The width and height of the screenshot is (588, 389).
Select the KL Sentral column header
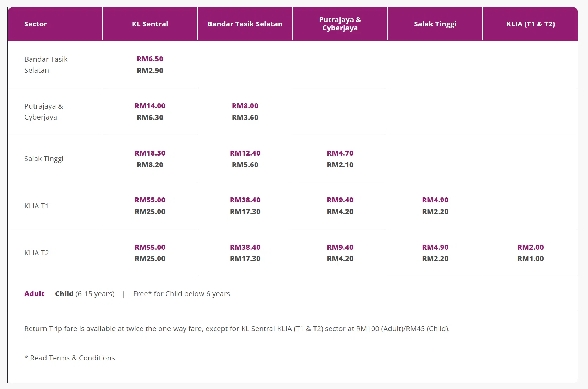pos(150,24)
